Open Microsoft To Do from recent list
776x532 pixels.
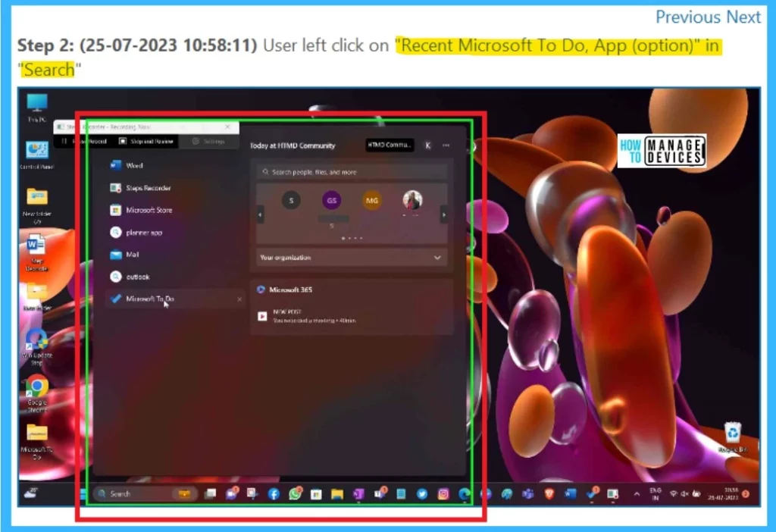(x=175, y=299)
